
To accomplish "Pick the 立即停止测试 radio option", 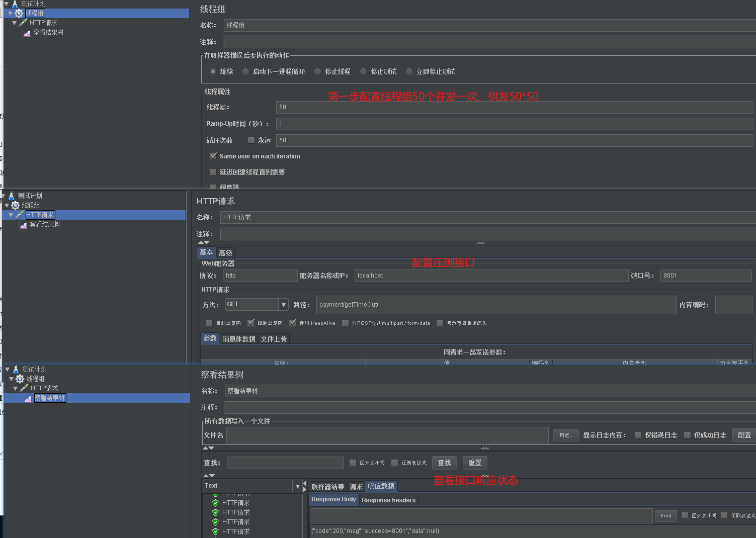I will coord(409,71).
